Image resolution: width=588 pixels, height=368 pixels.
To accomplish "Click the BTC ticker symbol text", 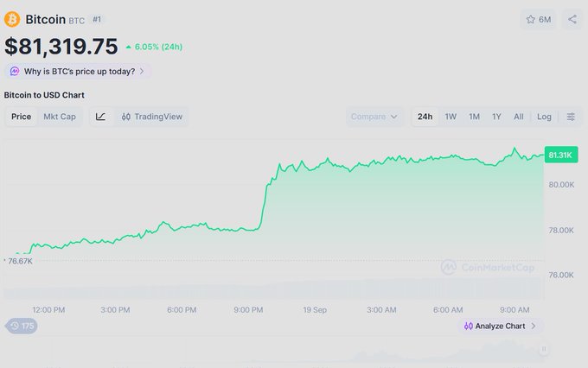I will tap(76, 21).
